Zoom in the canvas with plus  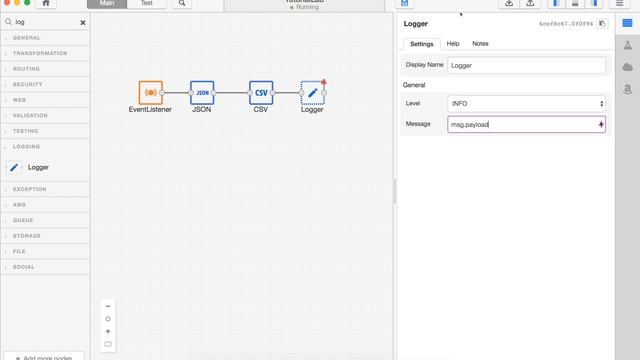tap(108, 331)
